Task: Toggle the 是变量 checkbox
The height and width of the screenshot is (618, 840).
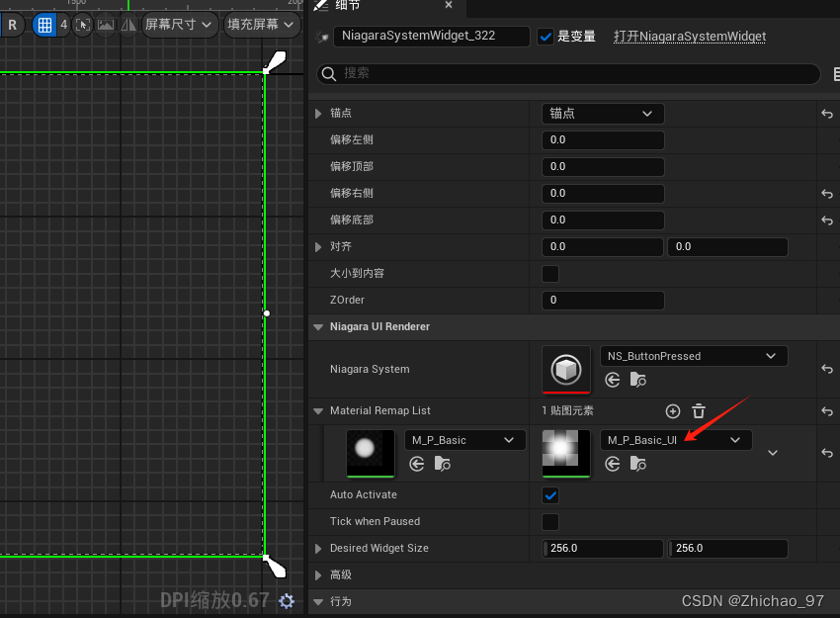Action: (x=546, y=36)
